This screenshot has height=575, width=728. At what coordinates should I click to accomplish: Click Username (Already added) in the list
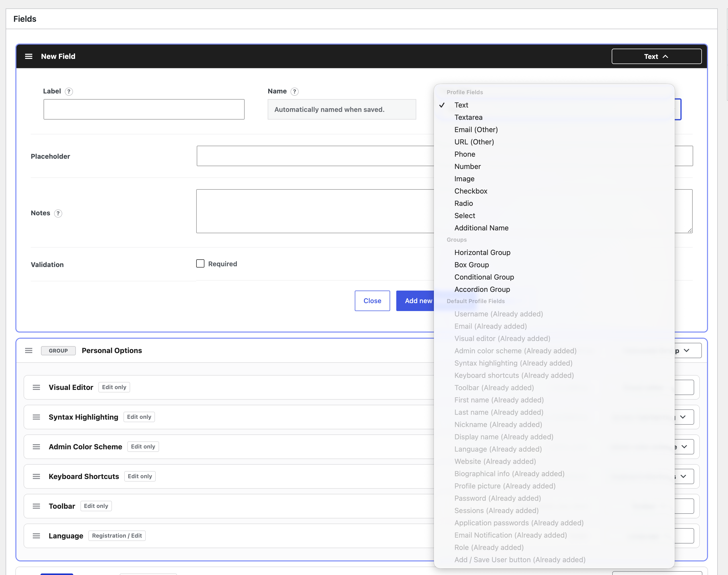554,314
